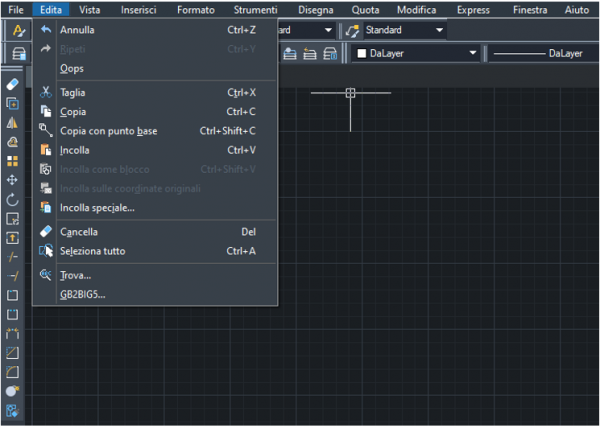Open the Standard dimension style dropdown

[404, 30]
